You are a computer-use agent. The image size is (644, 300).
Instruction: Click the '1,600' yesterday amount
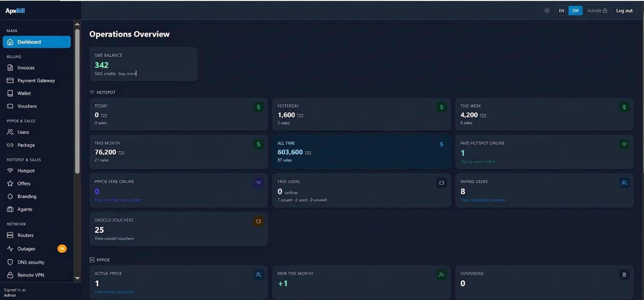point(286,115)
